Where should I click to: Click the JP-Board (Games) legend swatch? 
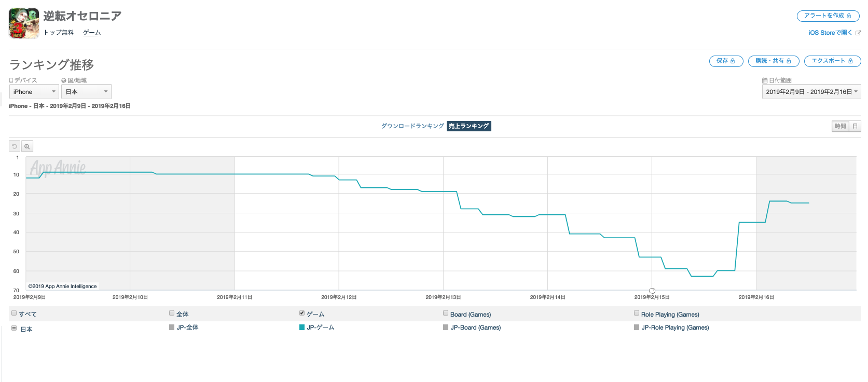pos(446,328)
